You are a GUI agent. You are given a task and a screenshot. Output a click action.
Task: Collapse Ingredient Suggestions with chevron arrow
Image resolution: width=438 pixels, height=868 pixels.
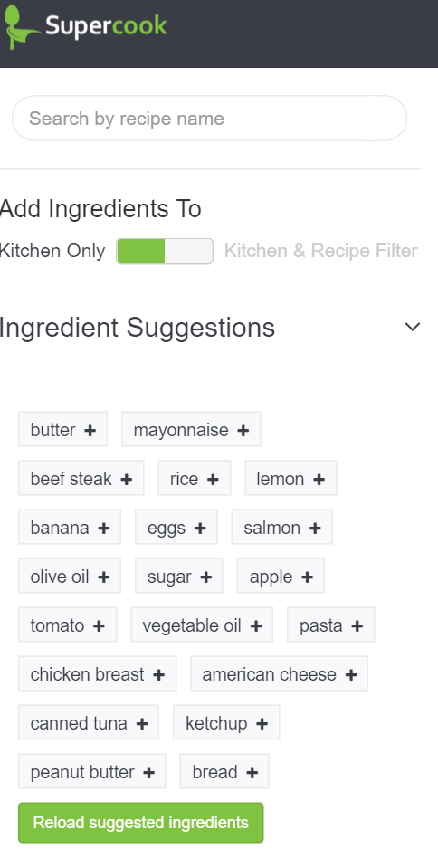[413, 327]
